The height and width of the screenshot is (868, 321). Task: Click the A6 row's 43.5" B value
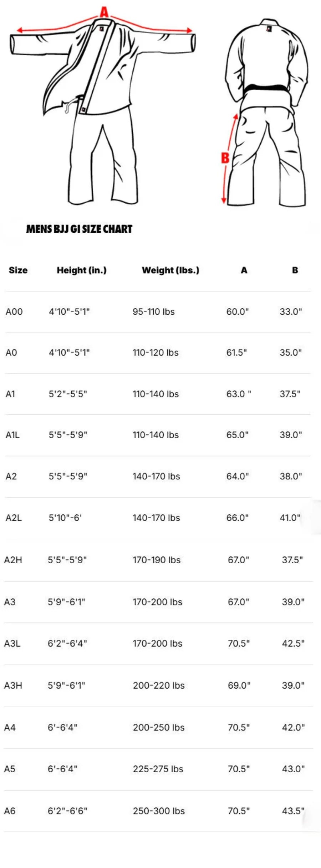(293, 811)
